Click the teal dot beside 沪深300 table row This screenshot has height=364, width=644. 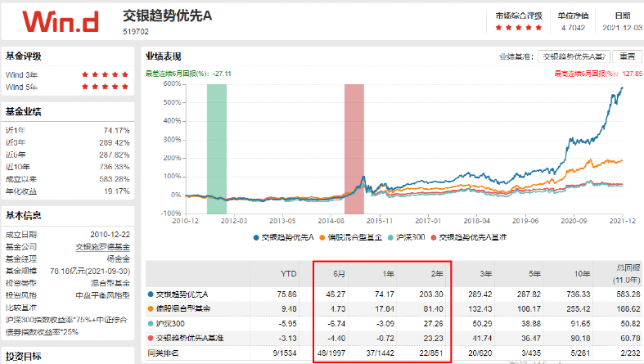pyautogui.click(x=150, y=323)
